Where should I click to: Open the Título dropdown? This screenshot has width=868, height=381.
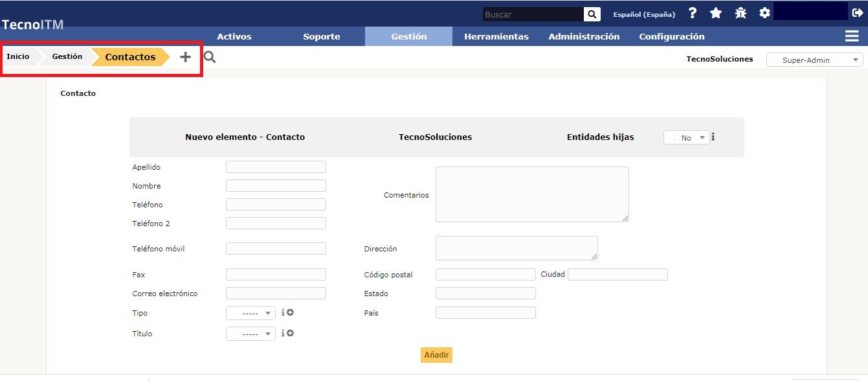[x=250, y=334]
